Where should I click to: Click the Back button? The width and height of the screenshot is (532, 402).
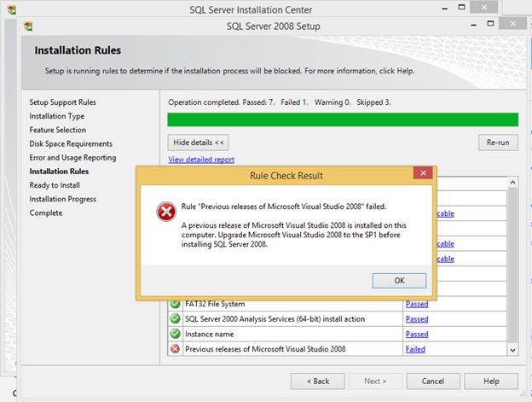[x=317, y=382]
